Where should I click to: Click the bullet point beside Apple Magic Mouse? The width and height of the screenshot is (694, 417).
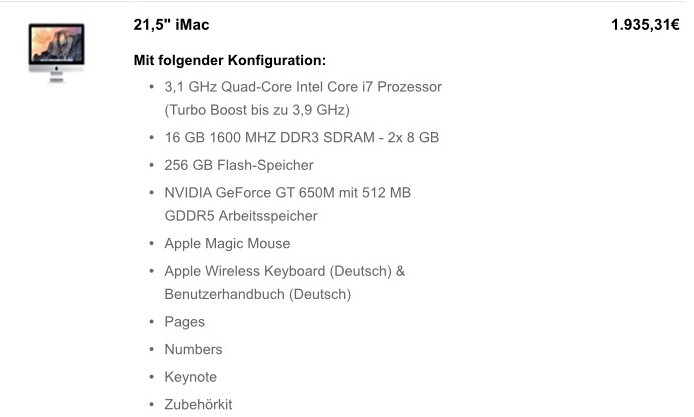coord(150,243)
